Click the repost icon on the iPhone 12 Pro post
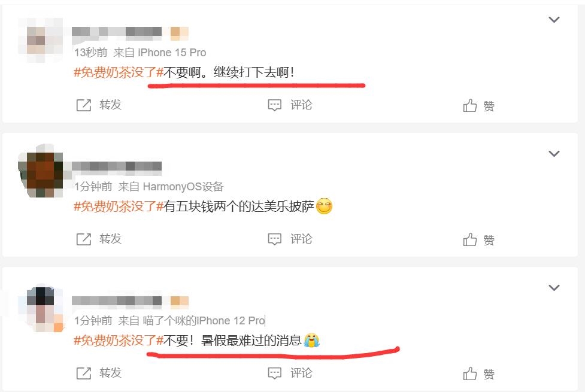 (x=84, y=373)
